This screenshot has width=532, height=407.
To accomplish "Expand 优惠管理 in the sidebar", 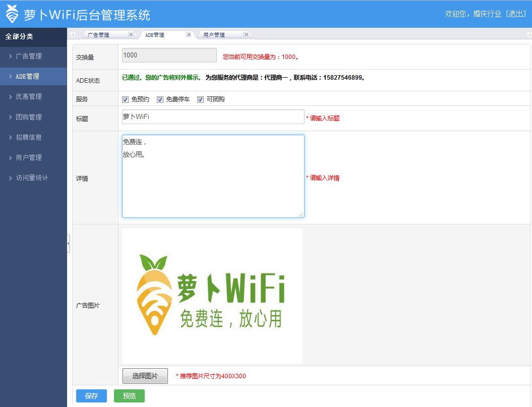I will [29, 97].
